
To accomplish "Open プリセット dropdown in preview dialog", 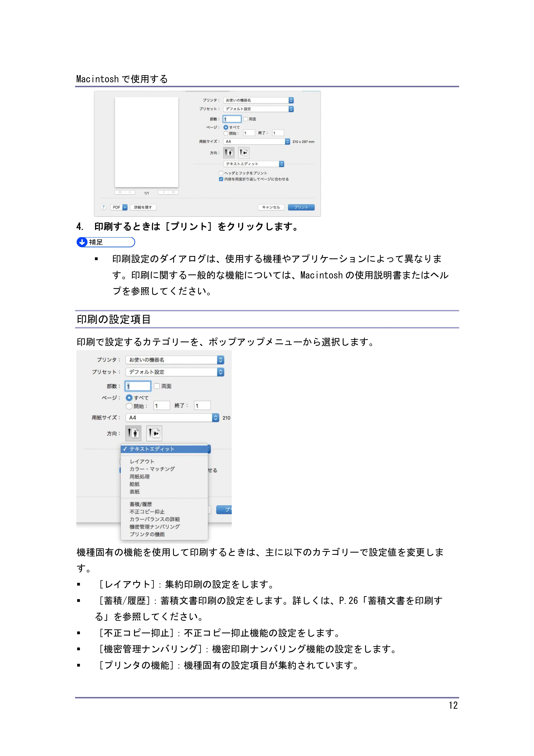I will tap(258, 109).
